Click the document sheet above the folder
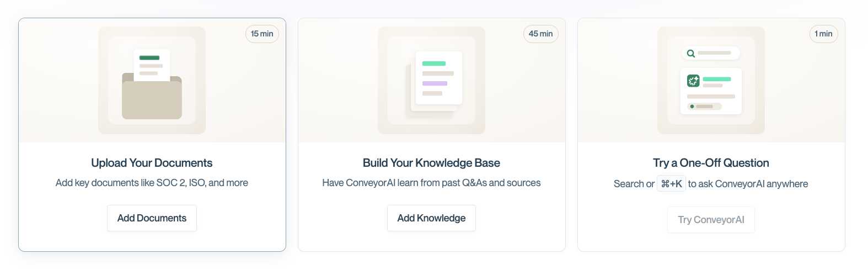The image size is (868, 275). pos(152,65)
